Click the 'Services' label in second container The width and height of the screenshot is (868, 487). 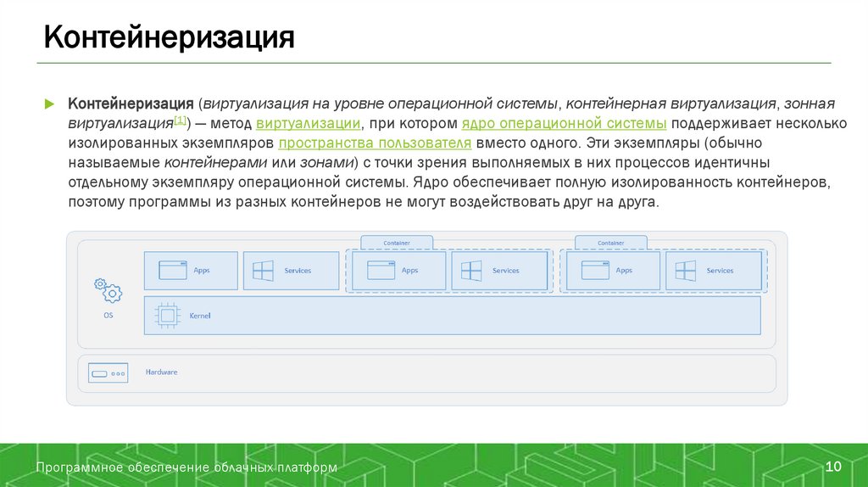(x=720, y=271)
